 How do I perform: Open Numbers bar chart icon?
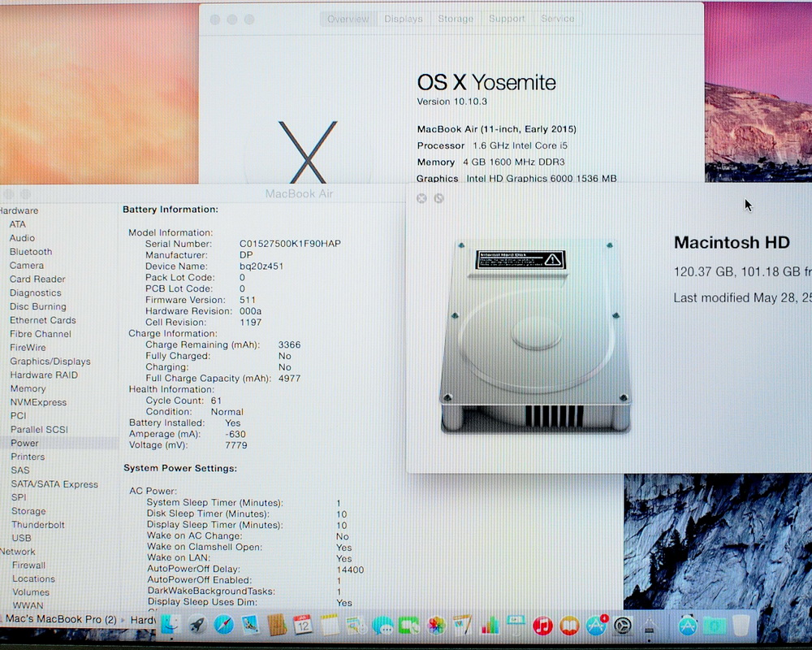point(490,625)
